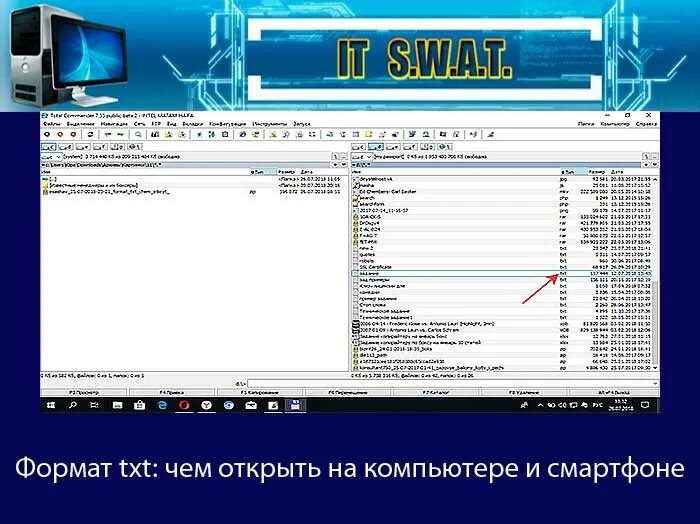This screenshot has width=700, height=524.
Task: Open the Выделение menu
Action: coord(81,124)
